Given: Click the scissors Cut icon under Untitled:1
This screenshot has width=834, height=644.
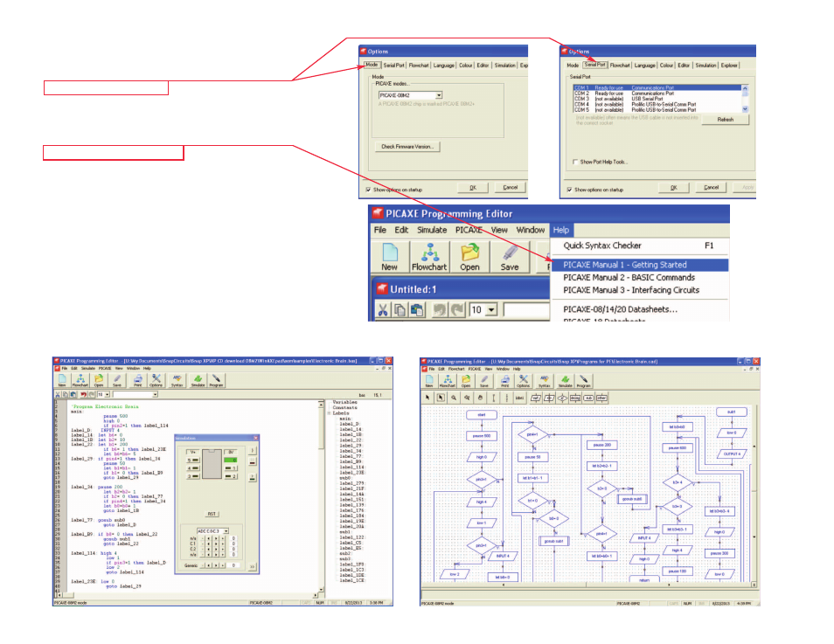Looking at the screenshot, I should click(383, 309).
